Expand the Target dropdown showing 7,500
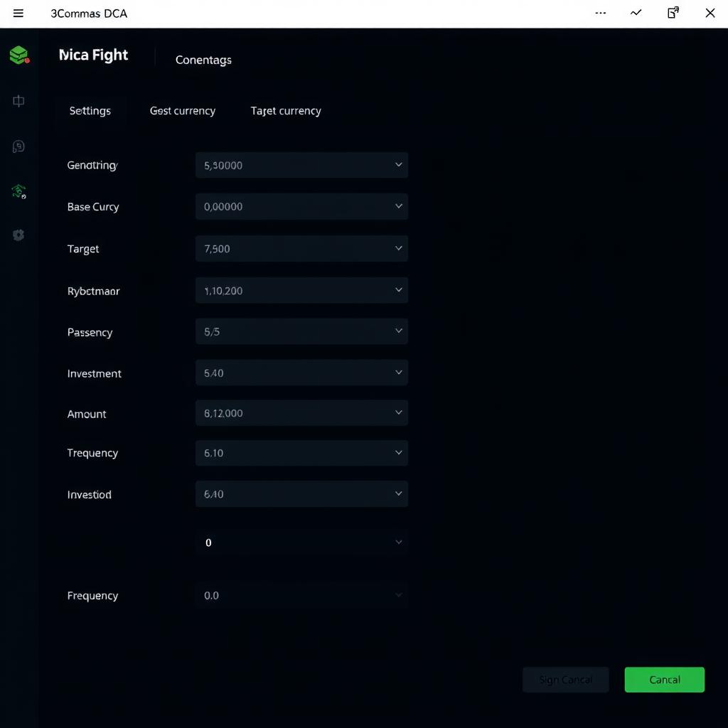The image size is (728, 728). (x=301, y=248)
